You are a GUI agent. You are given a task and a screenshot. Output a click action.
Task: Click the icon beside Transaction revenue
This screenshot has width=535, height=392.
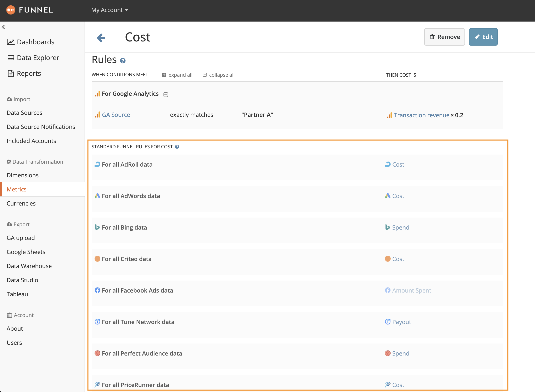tap(389, 115)
